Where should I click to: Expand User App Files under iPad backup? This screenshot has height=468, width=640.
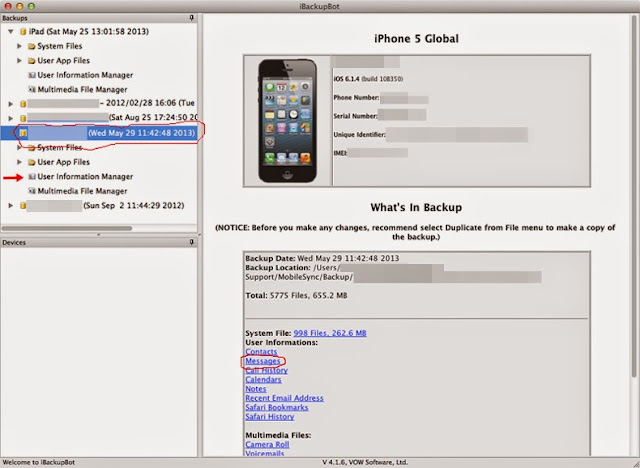(19, 60)
